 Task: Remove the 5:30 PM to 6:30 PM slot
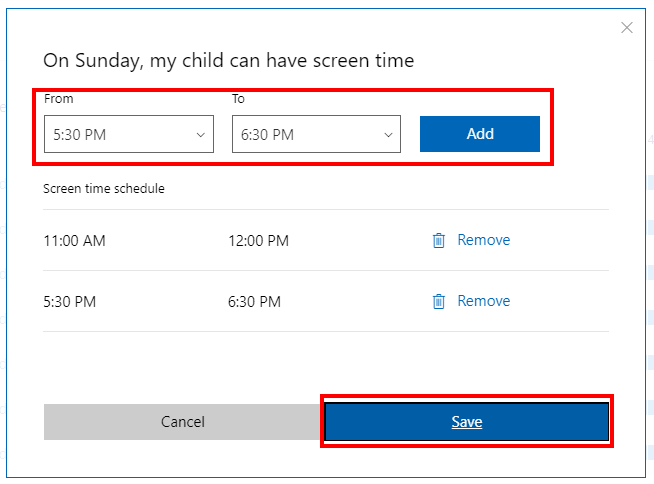[x=483, y=301]
